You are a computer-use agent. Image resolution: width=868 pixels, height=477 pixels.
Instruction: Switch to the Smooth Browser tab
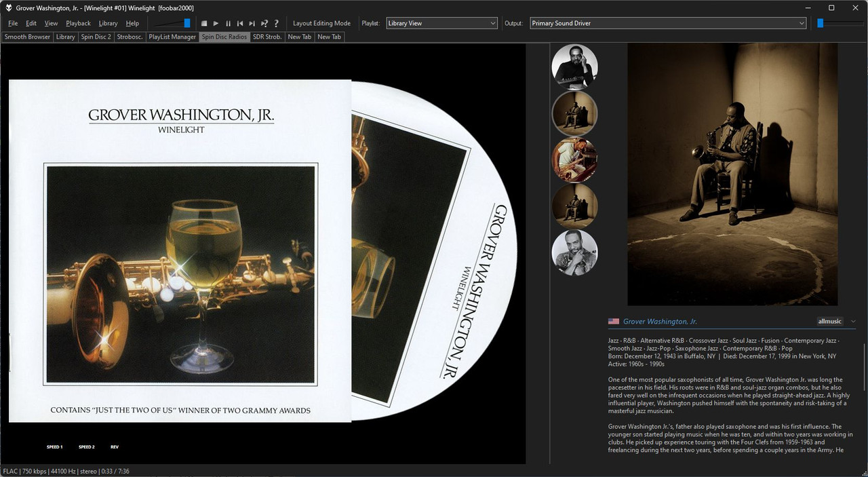coord(27,37)
